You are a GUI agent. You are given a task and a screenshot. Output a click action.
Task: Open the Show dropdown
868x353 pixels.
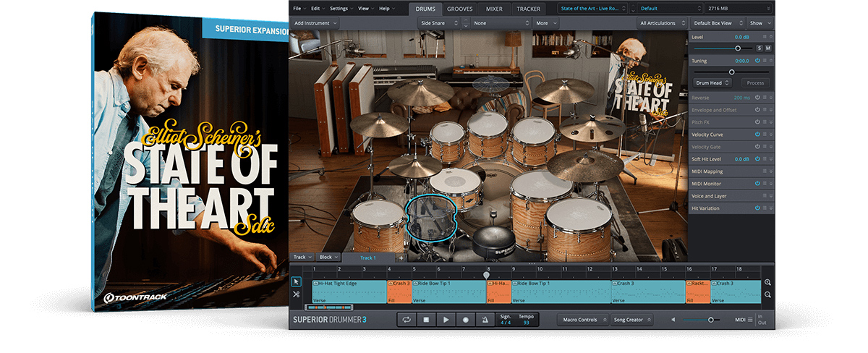tap(759, 23)
